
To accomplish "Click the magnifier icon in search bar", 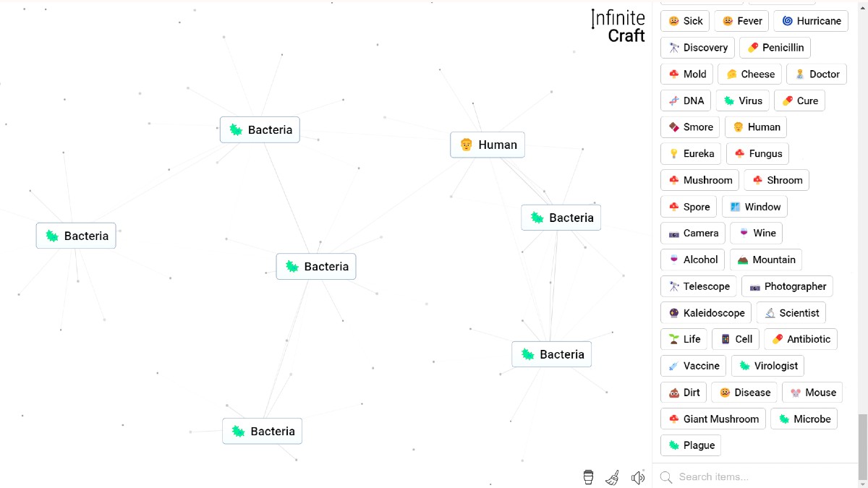I will coord(666,477).
